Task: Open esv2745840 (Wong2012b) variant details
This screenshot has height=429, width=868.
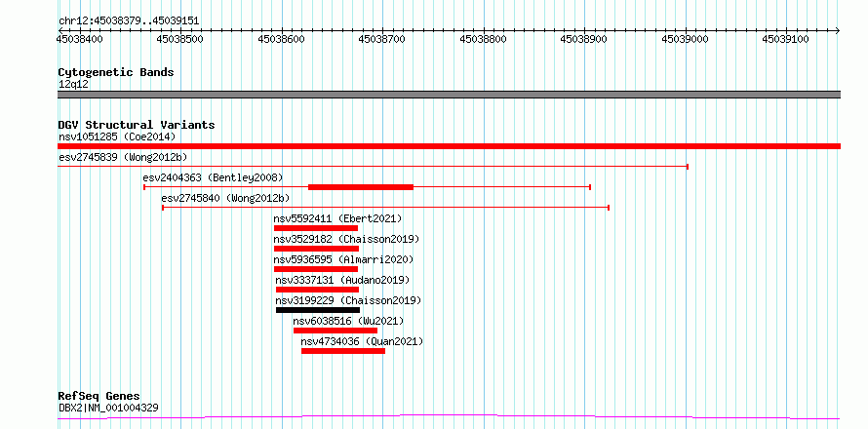Action: click(x=226, y=198)
